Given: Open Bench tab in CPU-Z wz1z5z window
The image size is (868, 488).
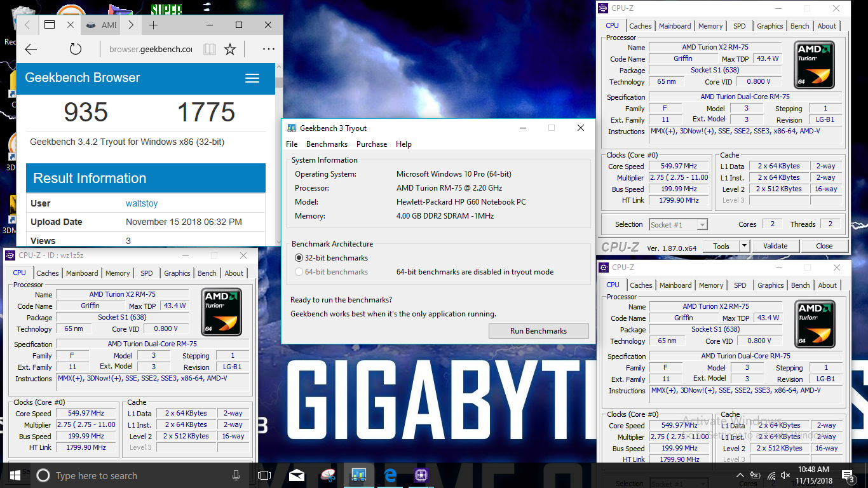Looking at the screenshot, I should tap(207, 273).
